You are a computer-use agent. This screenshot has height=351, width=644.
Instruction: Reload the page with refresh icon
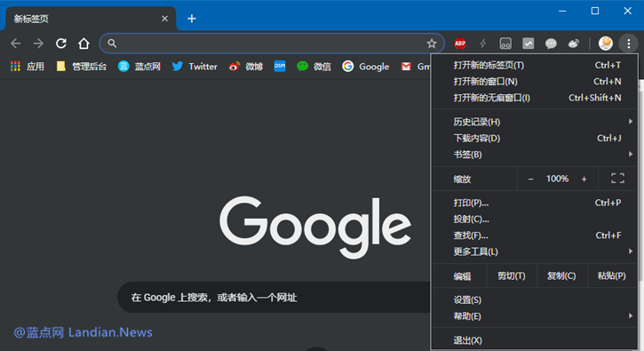(61, 44)
